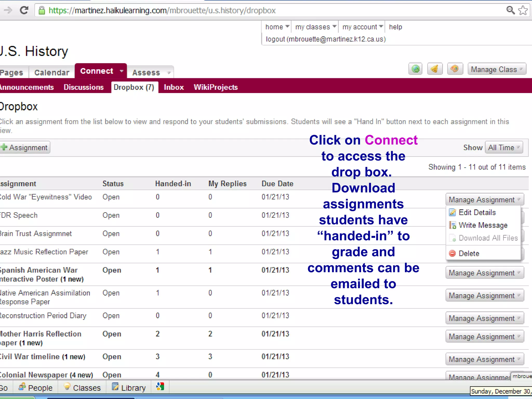This screenshot has height=399, width=532.
Task: Click the taskbar date Sunday, December 30
Action: coord(501,391)
